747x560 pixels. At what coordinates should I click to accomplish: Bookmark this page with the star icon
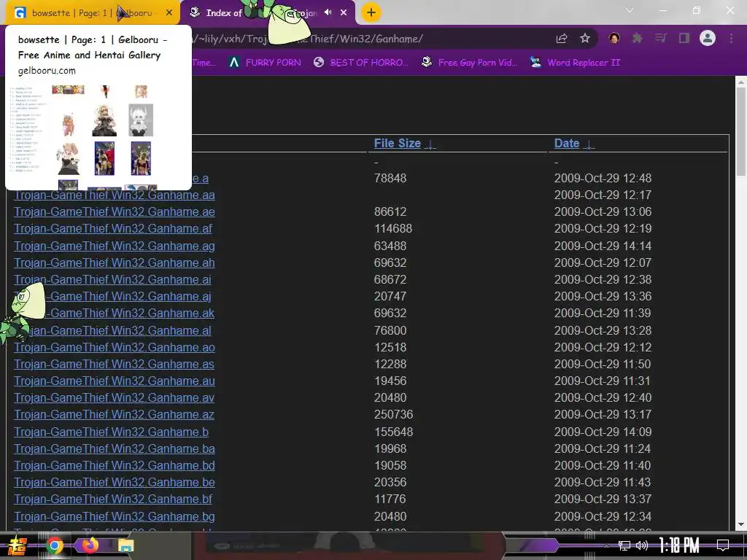click(x=585, y=39)
